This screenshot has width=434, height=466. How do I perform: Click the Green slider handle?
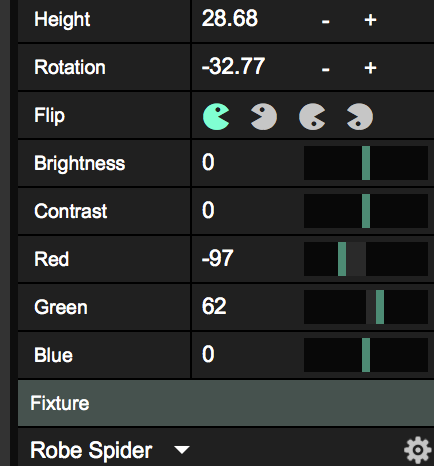click(380, 307)
